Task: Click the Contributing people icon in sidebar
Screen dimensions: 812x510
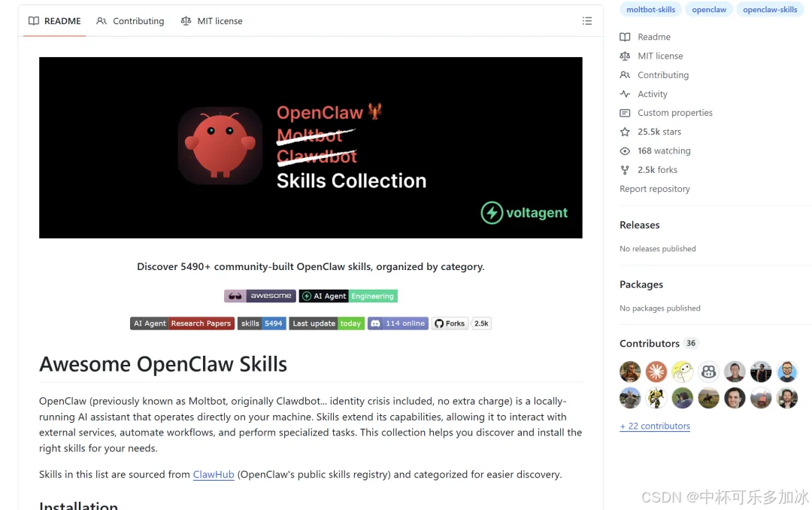Action: point(625,74)
